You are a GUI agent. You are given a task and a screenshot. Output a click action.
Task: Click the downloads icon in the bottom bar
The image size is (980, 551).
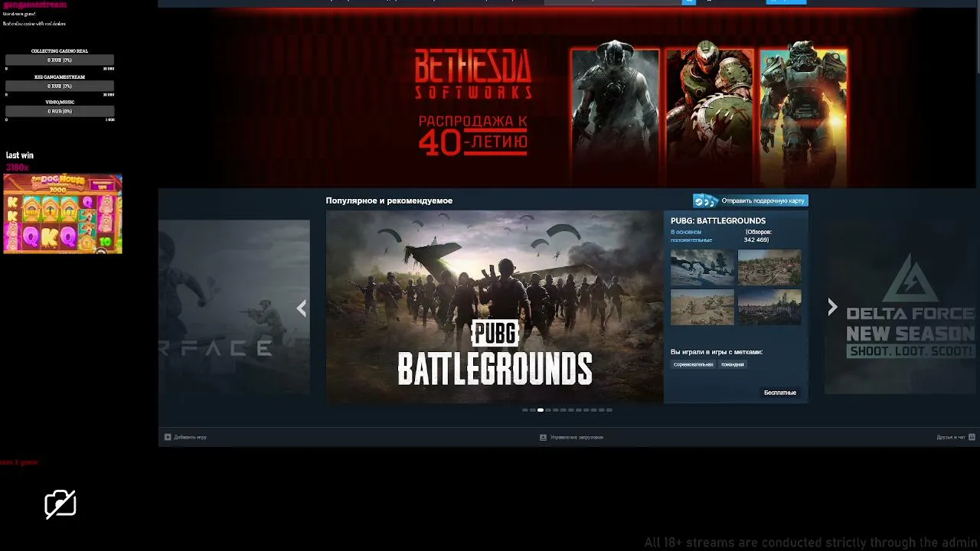(x=543, y=437)
